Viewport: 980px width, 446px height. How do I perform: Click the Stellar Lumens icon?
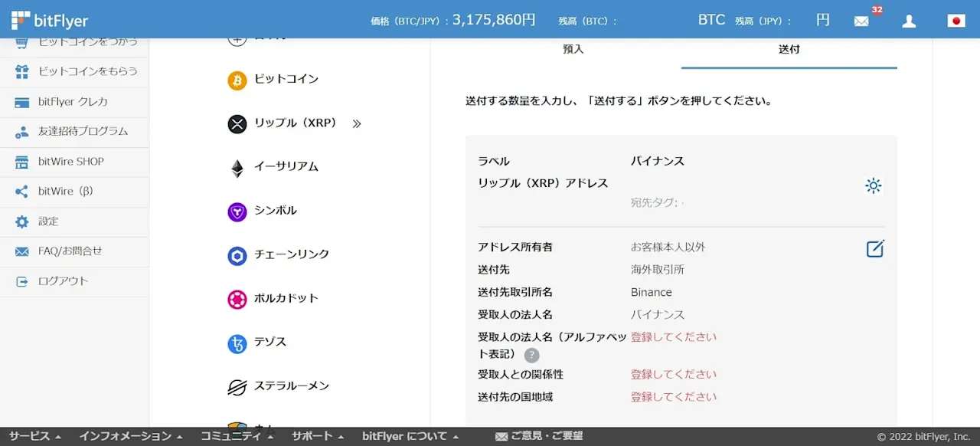tap(237, 387)
